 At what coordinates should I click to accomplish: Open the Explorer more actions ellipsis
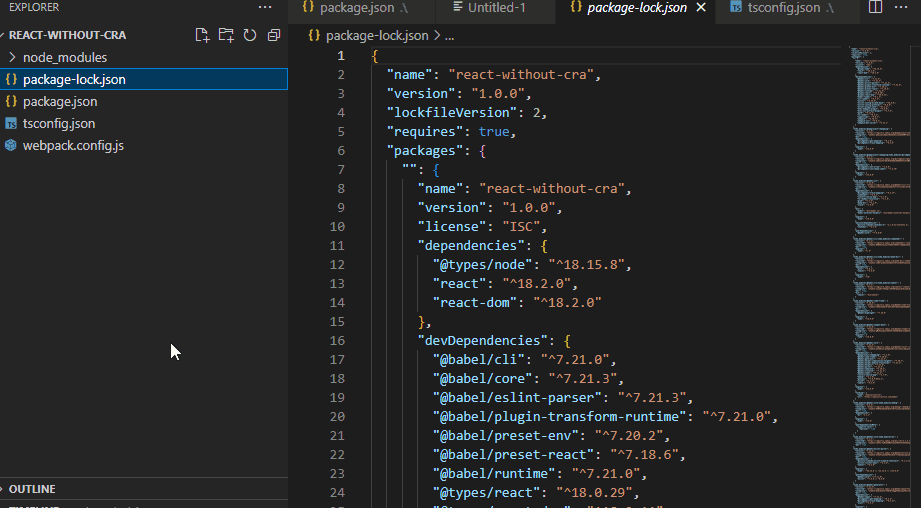pyautogui.click(x=265, y=8)
